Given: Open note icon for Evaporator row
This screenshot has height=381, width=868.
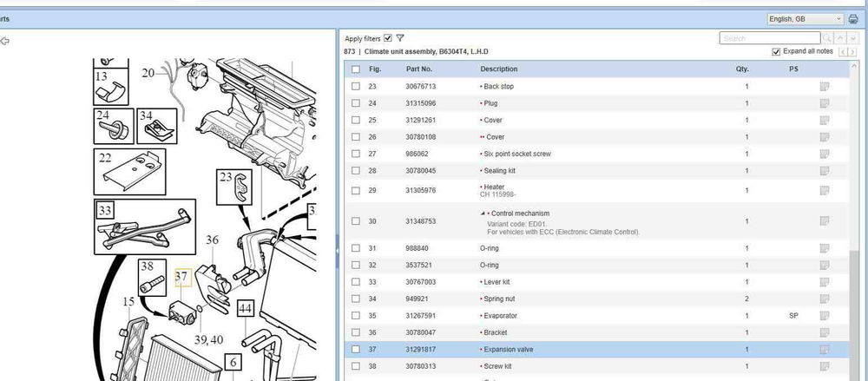Looking at the screenshot, I should coord(824,316).
